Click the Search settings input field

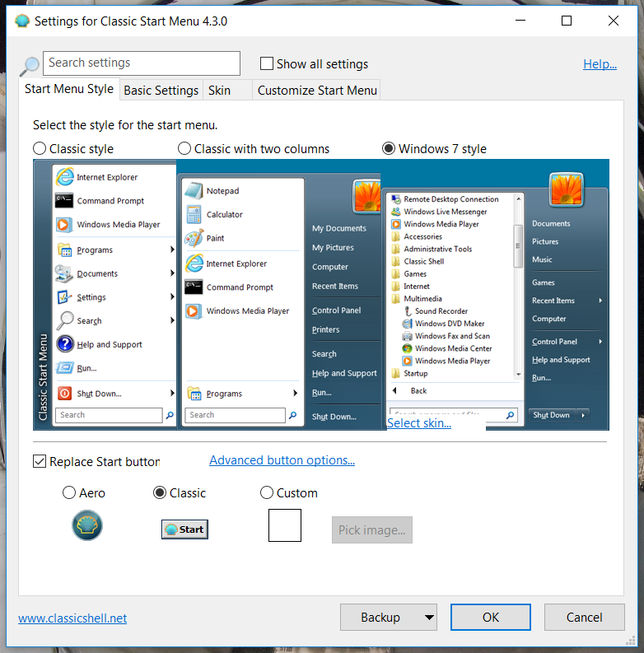pyautogui.click(x=142, y=63)
